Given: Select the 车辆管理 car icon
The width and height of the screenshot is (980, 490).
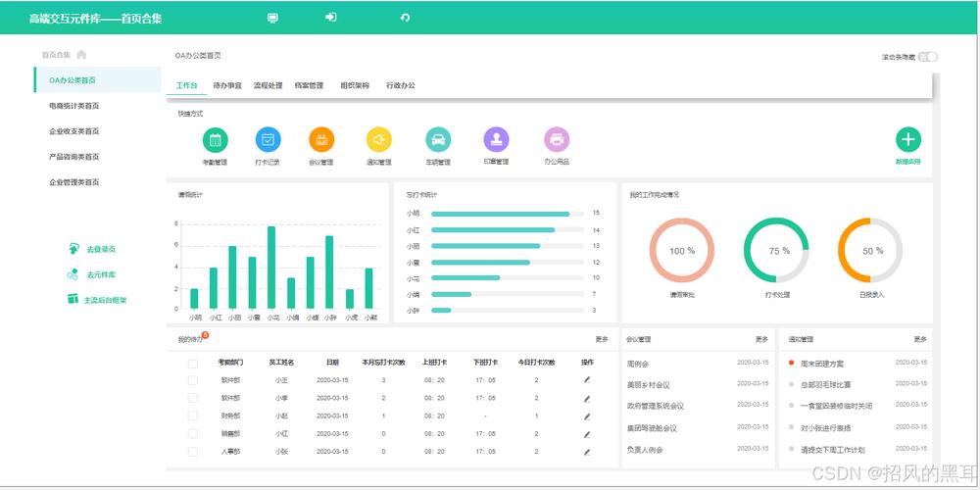Looking at the screenshot, I should [x=438, y=140].
